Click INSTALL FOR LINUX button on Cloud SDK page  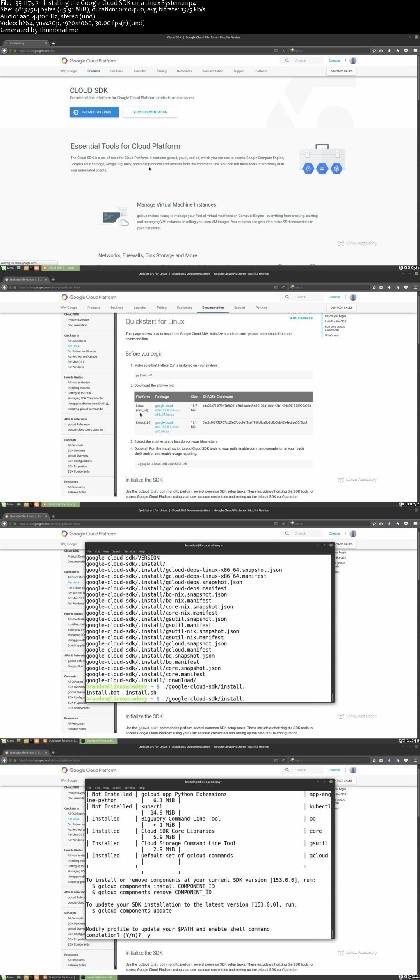[94, 112]
